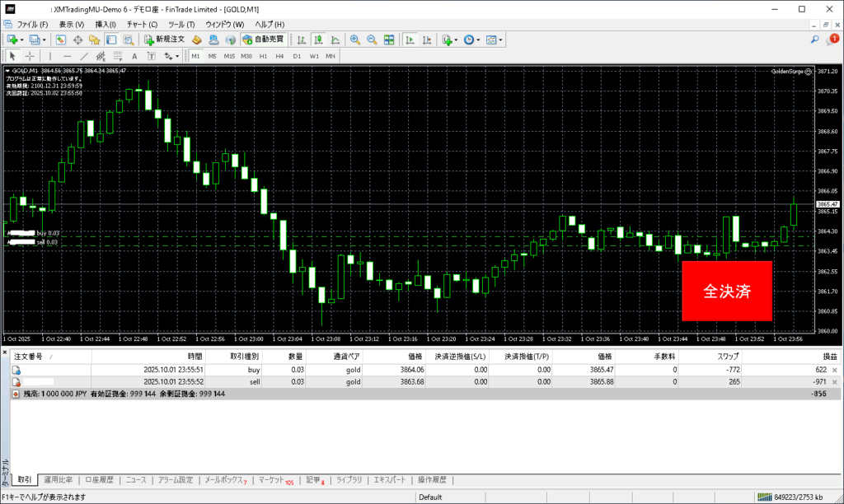Viewport: 844px width, 504px height.
Task: Open the new chart dropdown arrow
Action: pyautogui.click(x=22, y=40)
